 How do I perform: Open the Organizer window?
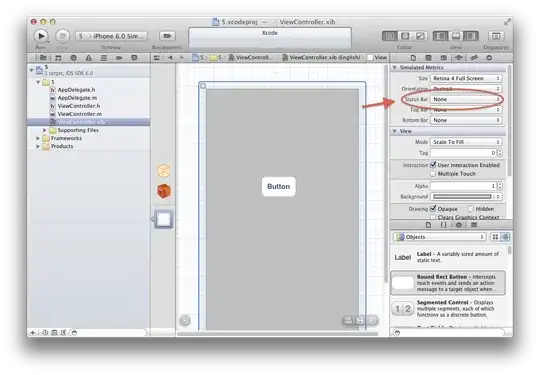[496, 36]
